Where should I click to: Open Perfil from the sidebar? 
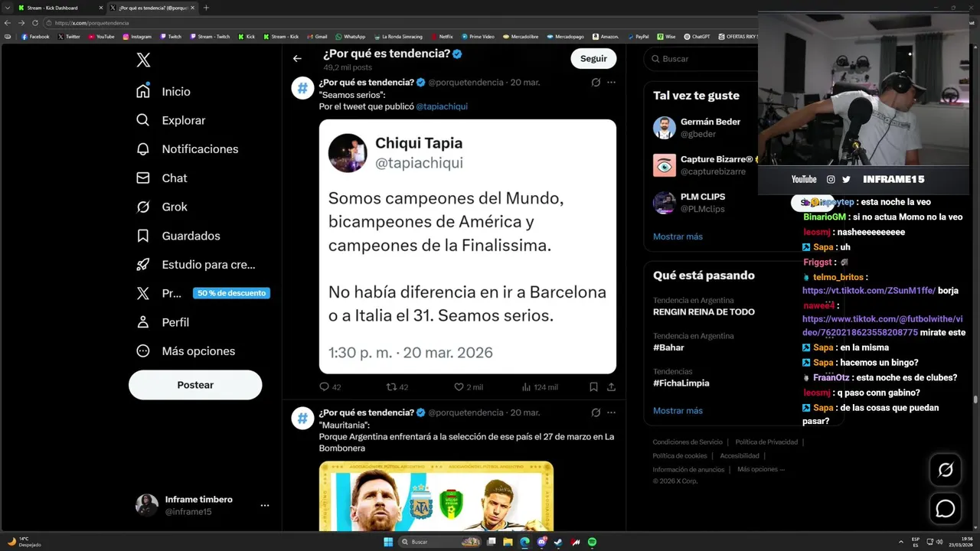click(x=162, y=322)
